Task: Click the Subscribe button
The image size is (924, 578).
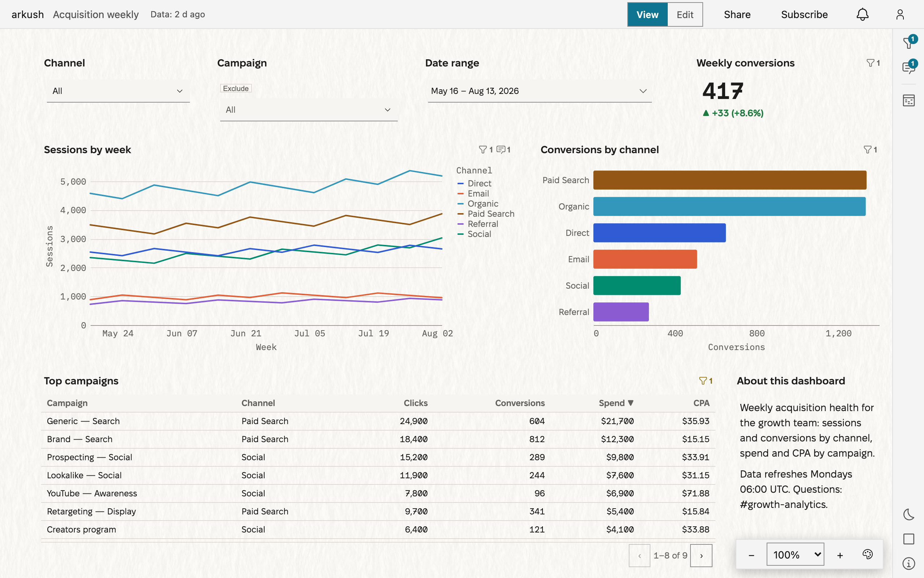Action: [804, 14]
